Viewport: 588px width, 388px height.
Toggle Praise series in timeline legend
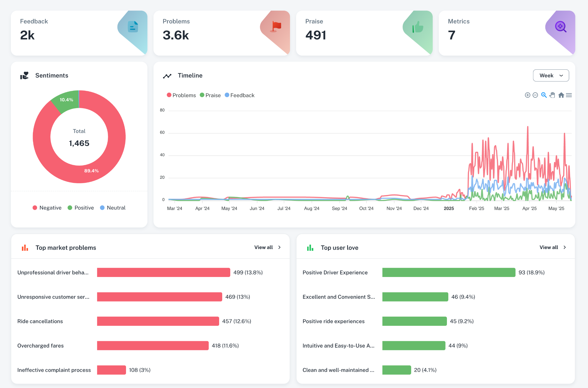210,95
